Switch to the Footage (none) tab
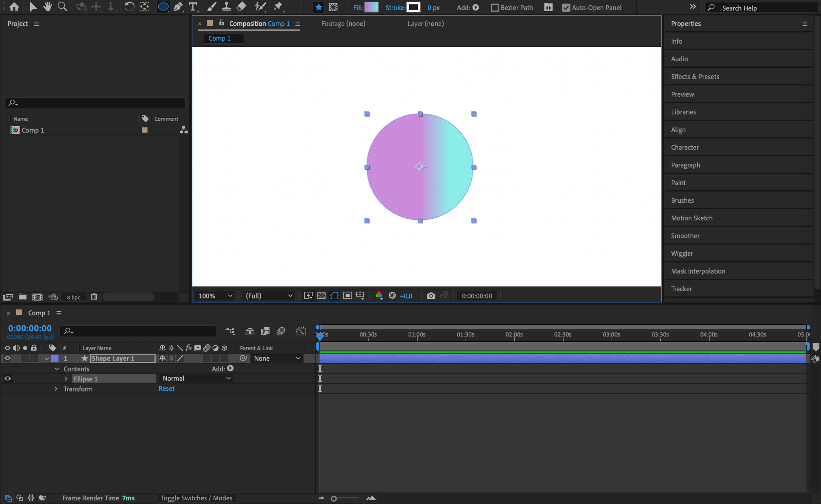 click(x=343, y=24)
